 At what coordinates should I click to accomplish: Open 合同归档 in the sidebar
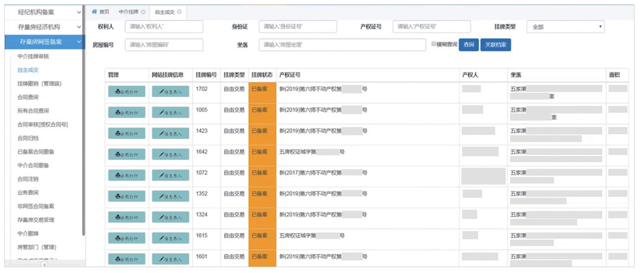[28, 138]
